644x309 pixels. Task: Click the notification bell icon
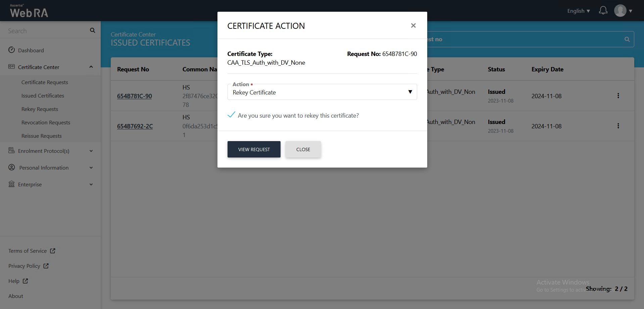(x=603, y=11)
